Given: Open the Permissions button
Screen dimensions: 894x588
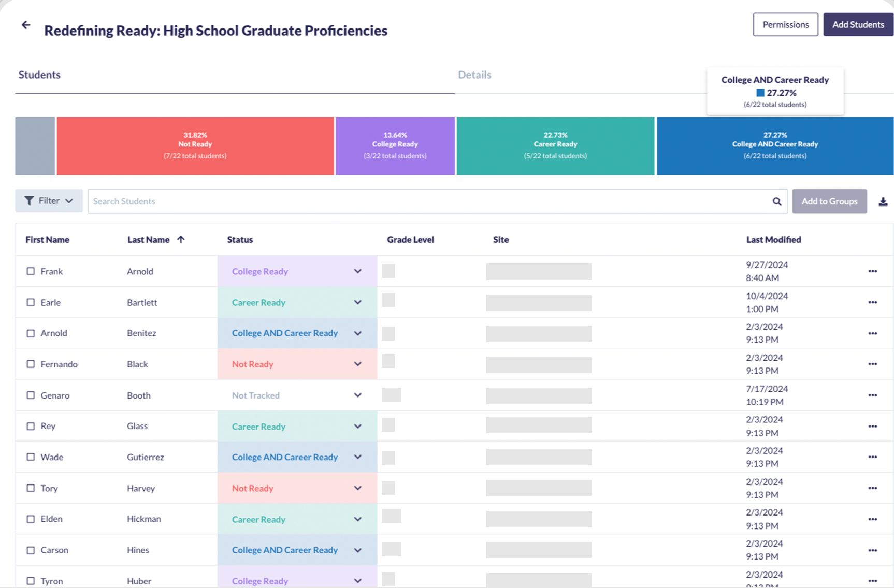Looking at the screenshot, I should 785,25.
